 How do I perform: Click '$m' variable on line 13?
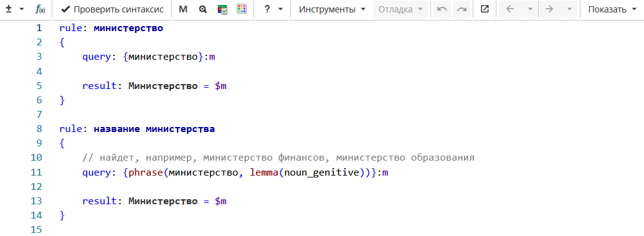tap(220, 202)
